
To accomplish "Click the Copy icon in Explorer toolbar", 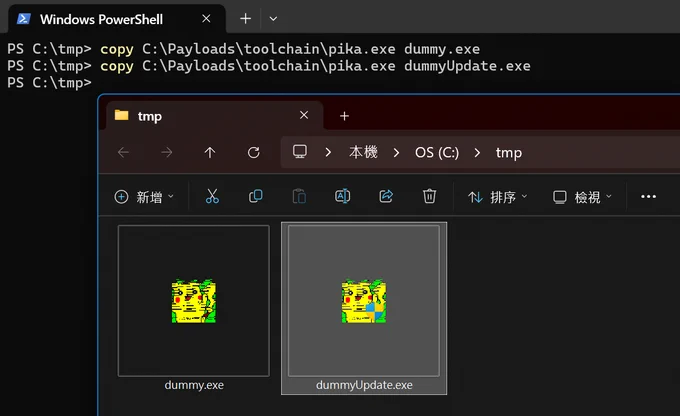I will (x=255, y=197).
